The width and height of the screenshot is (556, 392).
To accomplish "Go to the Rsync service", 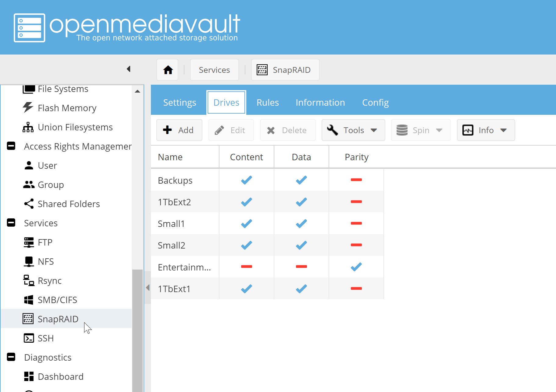I will 49,281.
